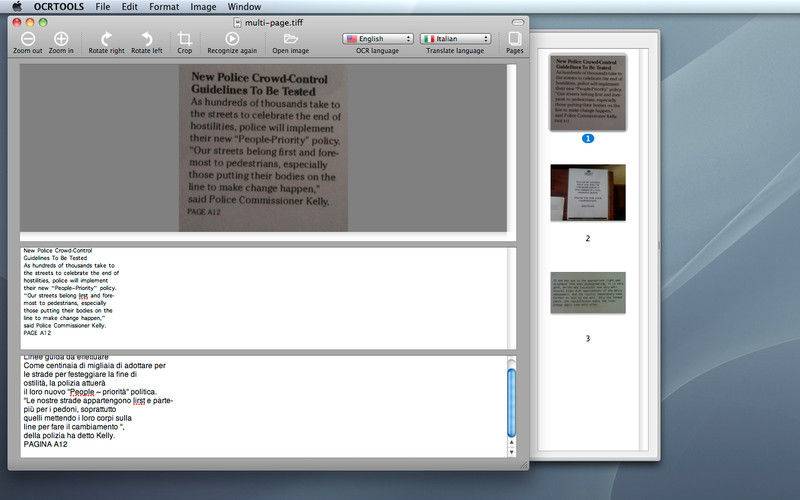Click the multi-page.tiff document title icon
This screenshot has height=500, width=800.
point(237,22)
